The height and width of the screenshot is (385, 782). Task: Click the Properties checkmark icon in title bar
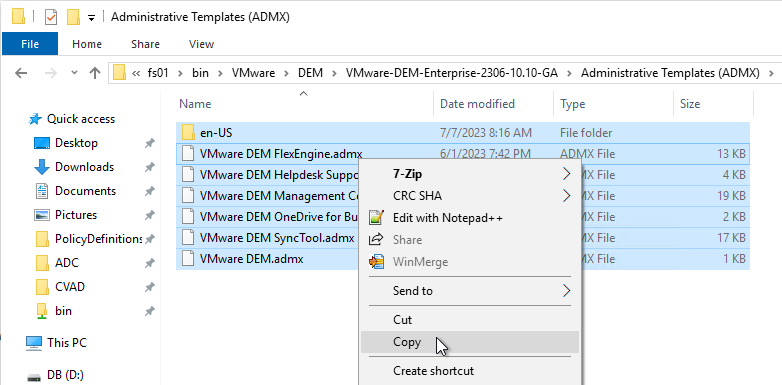point(51,17)
